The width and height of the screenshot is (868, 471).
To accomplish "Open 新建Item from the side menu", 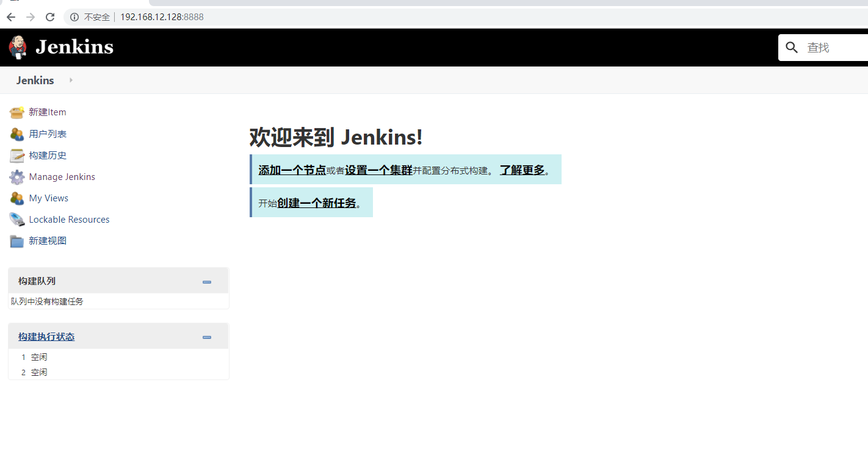I will coord(48,112).
